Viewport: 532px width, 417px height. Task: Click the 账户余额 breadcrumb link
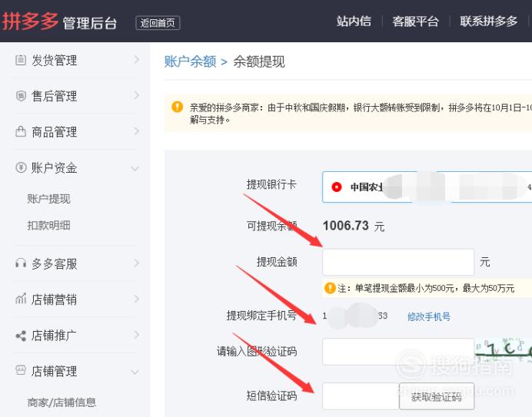pyautogui.click(x=191, y=61)
